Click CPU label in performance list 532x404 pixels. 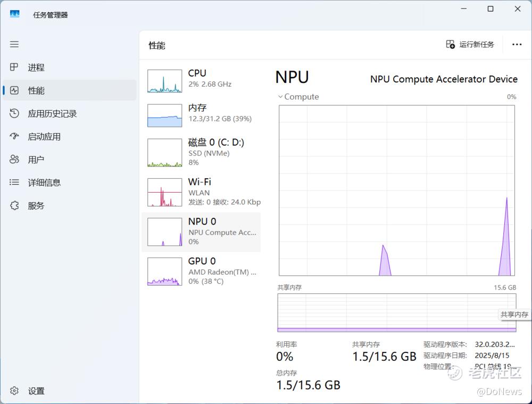[197, 73]
